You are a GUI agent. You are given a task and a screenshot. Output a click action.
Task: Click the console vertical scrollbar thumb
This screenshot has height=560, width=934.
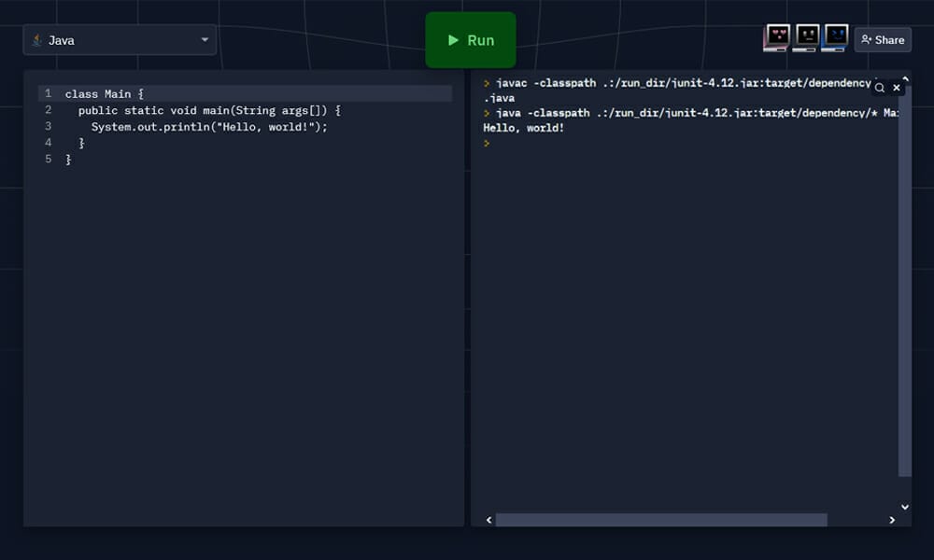[x=905, y=280]
